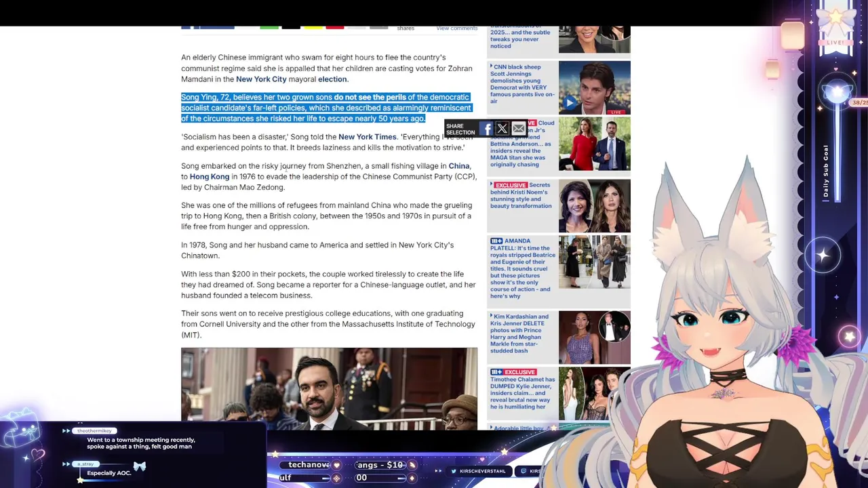
Task: Click the 'Socialism has been a disaster' quote
Action: tap(327, 142)
